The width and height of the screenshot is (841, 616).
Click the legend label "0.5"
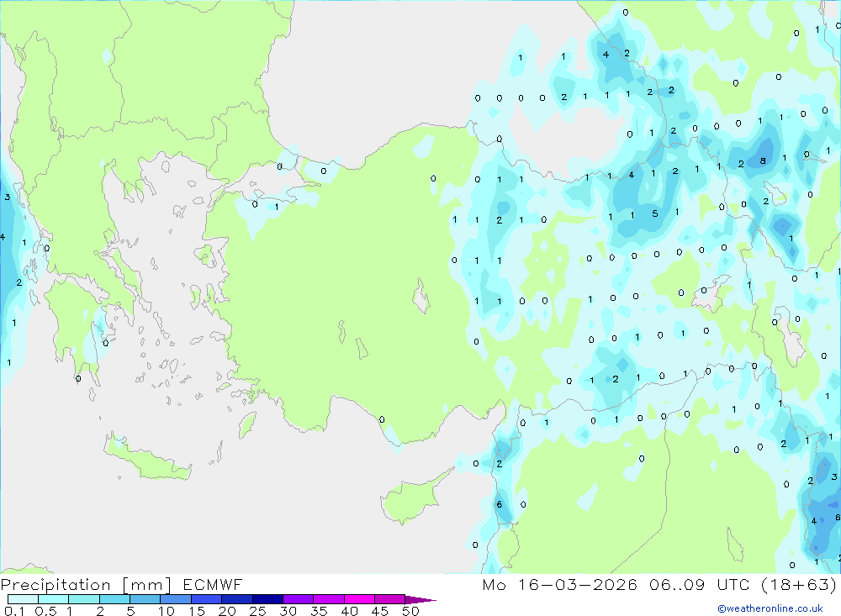click(45, 611)
